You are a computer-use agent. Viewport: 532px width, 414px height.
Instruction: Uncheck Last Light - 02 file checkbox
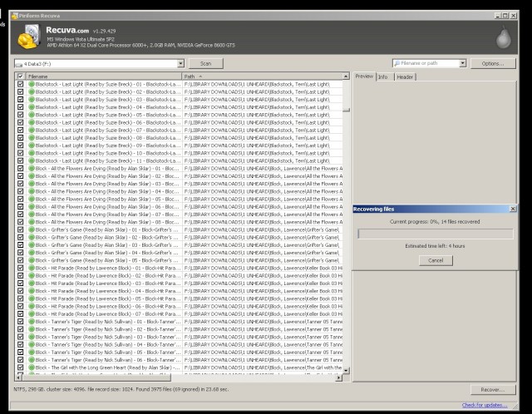20,91
